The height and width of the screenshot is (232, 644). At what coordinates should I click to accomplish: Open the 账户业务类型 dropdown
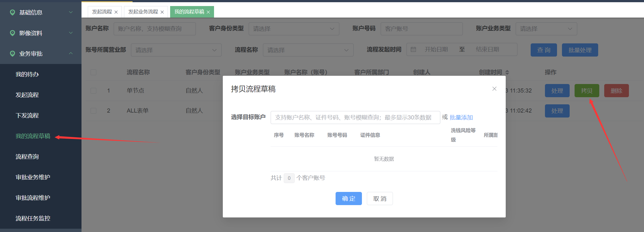546,29
